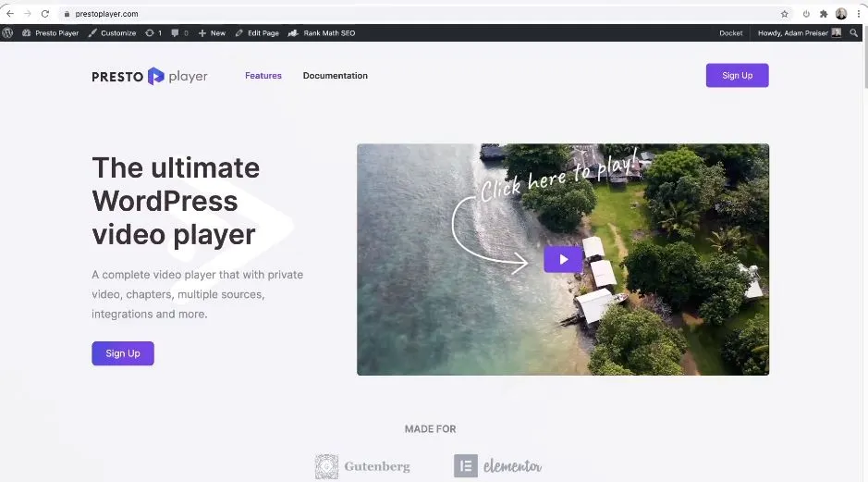Image resolution: width=868 pixels, height=482 pixels.
Task: Click Docket in admin bar
Action: [730, 33]
